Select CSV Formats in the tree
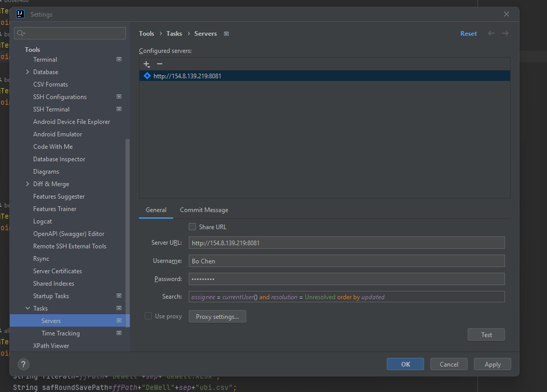 coord(51,85)
